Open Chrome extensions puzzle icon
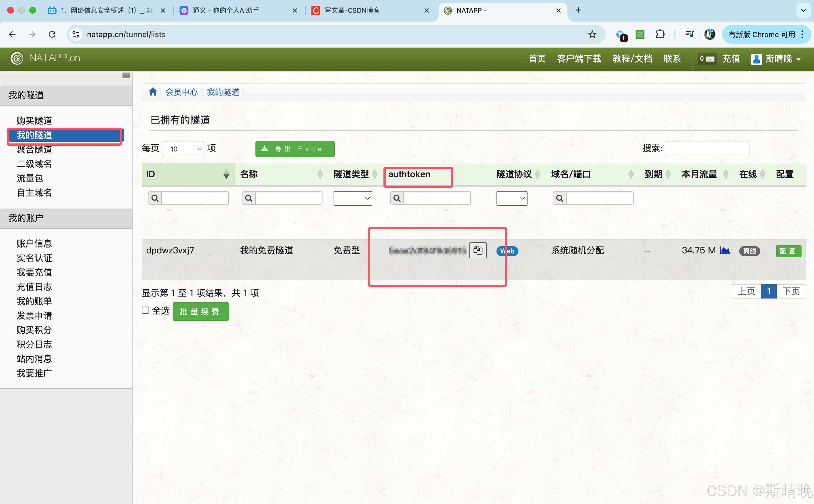 (660, 34)
